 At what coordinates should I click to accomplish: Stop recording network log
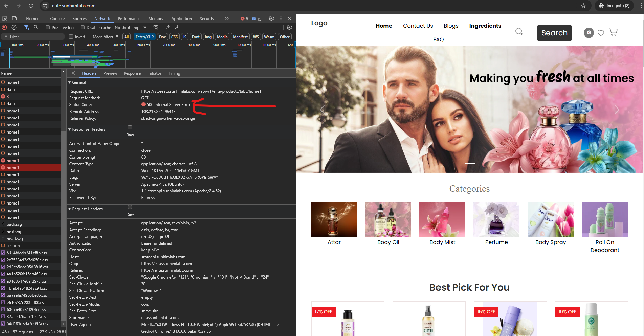click(x=4, y=27)
